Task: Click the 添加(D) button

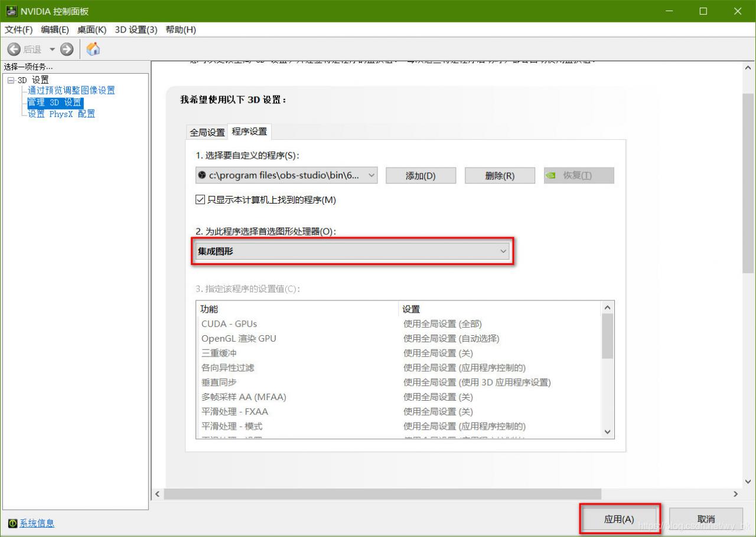Action: point(421,176)
